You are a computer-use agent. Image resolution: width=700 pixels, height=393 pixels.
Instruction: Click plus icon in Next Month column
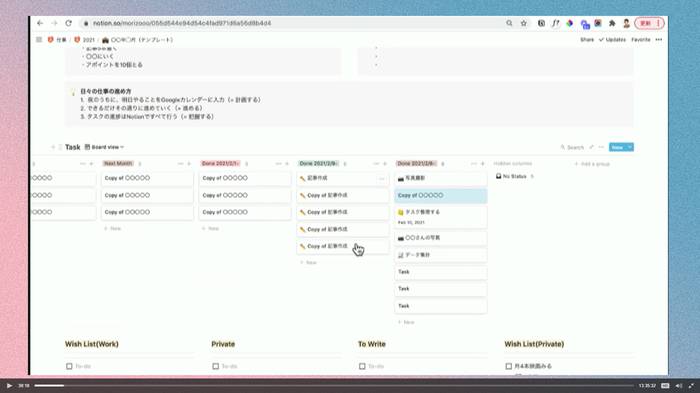tap(189, 163)
